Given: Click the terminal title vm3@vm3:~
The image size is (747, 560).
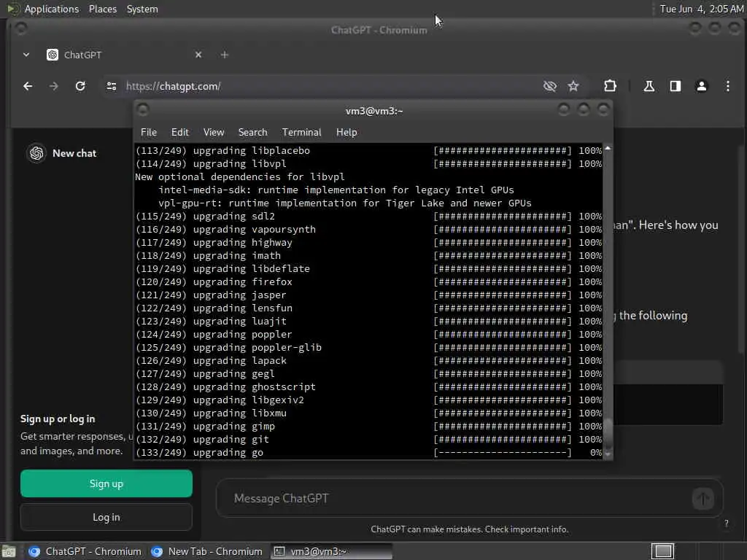Looking at the screenshot, I should (374, 111).
